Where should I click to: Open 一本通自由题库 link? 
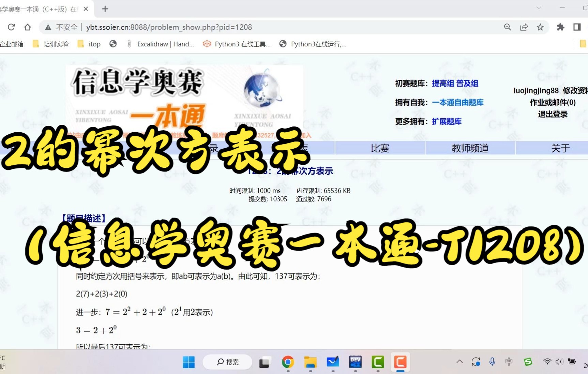coord(458,102)
